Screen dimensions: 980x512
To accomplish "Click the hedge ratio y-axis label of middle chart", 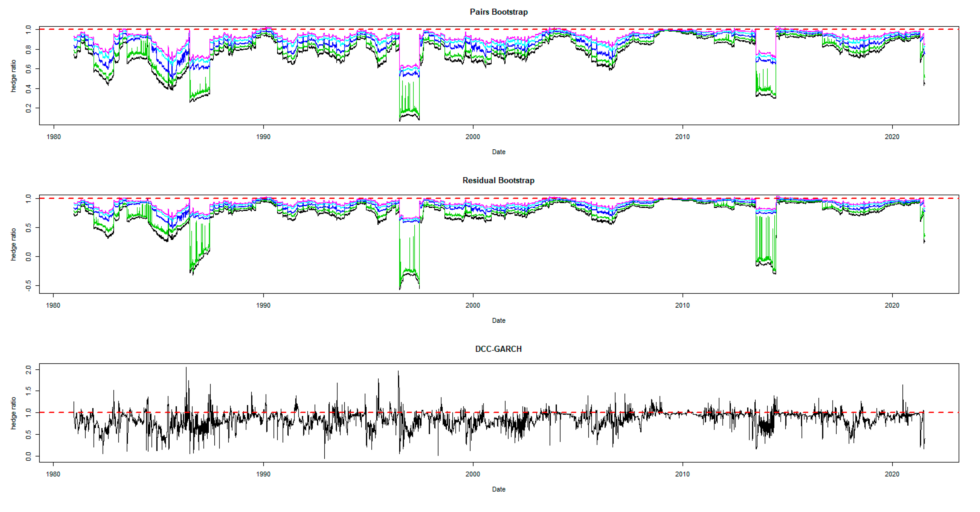I will 13,244.
